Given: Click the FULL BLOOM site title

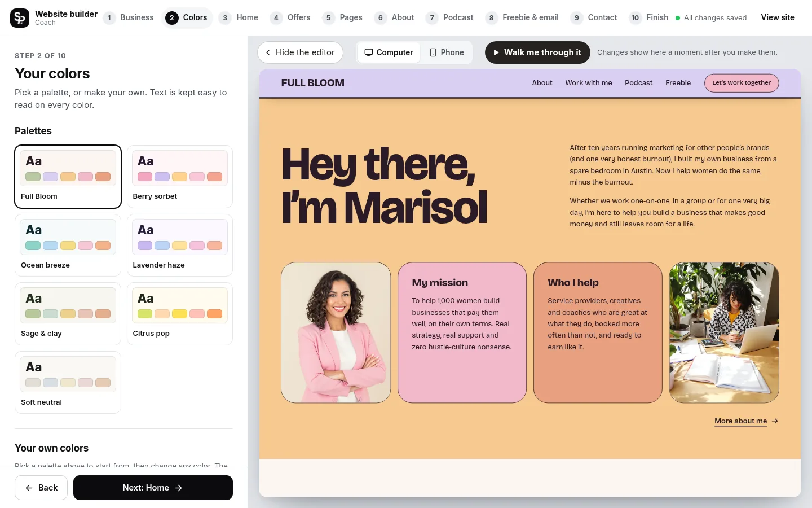Looking at the screenshot, I should coord(312,83).
